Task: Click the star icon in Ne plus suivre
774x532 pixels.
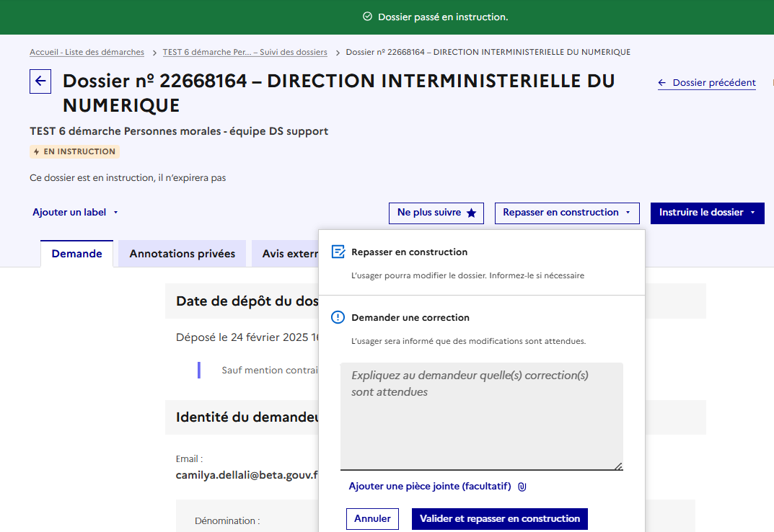Action: pyautogui.click(x=471, y=213)
